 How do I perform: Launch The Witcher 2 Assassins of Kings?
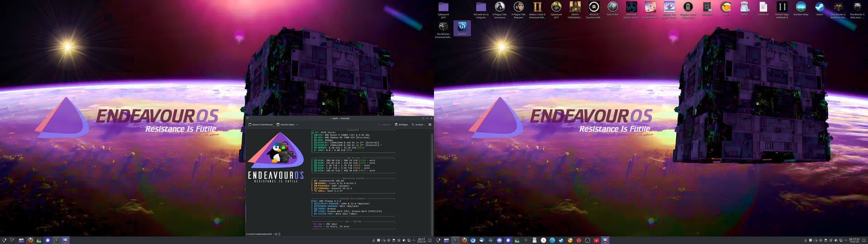point(839,9)
